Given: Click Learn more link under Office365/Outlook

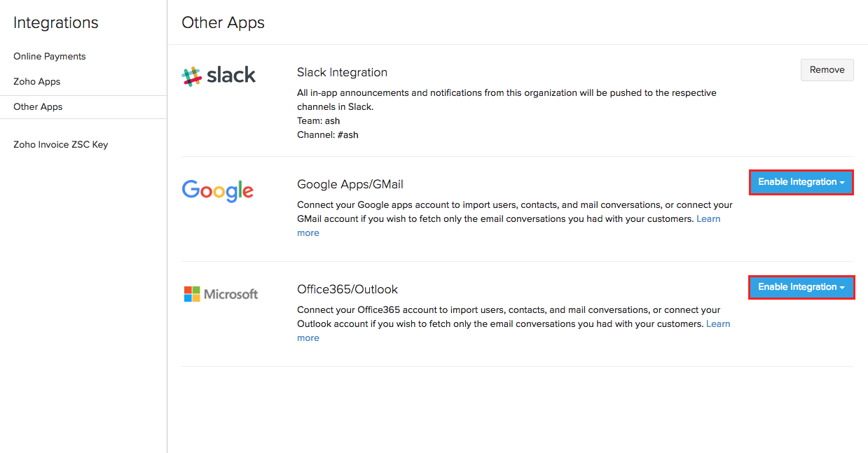Looking at the screenshot, I should pyautogui.click(x=718, y=324).
